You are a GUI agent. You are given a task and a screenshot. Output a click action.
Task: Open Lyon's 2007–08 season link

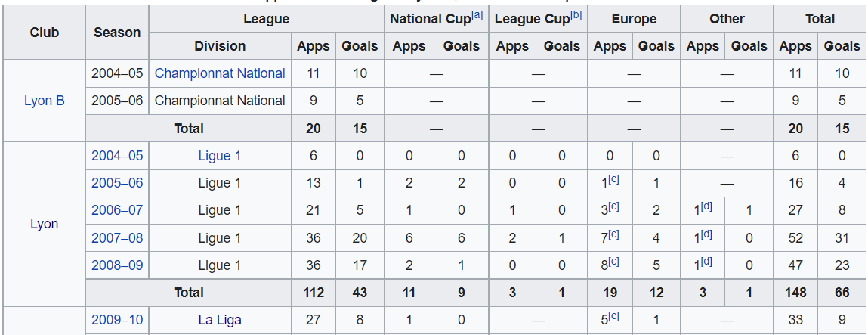[117, 238]
